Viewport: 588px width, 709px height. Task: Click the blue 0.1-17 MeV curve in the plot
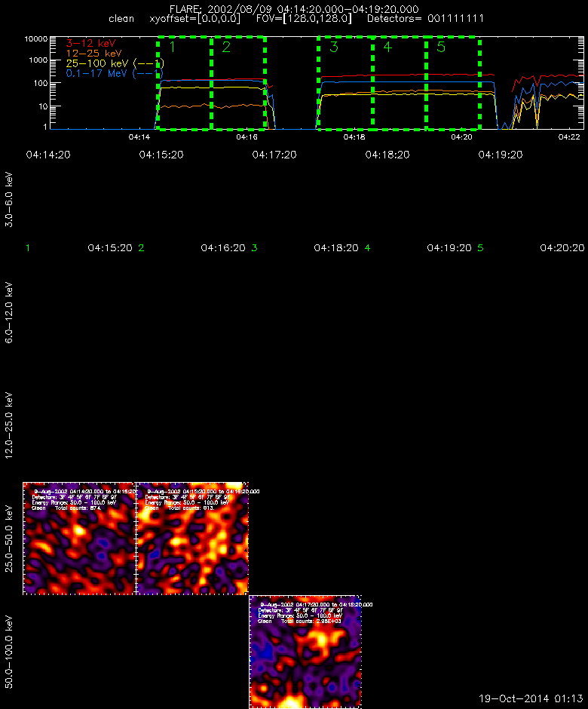coord(407,82)
